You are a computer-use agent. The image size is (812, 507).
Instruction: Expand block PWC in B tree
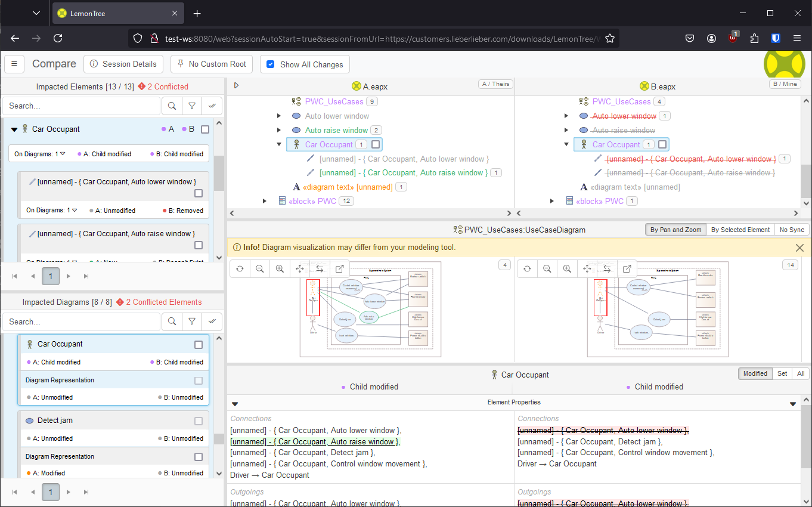551,201
